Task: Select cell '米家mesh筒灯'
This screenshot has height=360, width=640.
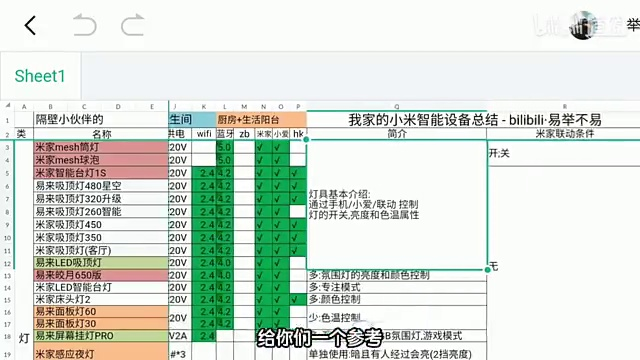Action: (x=101, y=147)
